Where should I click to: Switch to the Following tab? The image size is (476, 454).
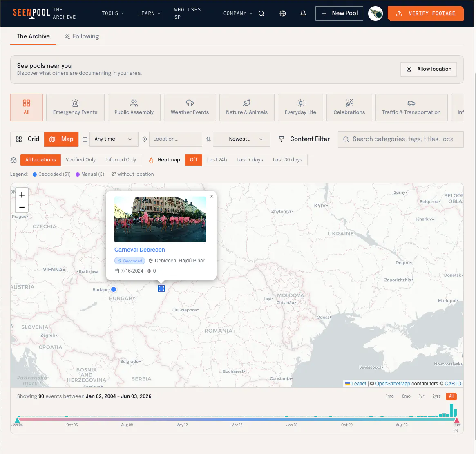(x=82, y=36)
